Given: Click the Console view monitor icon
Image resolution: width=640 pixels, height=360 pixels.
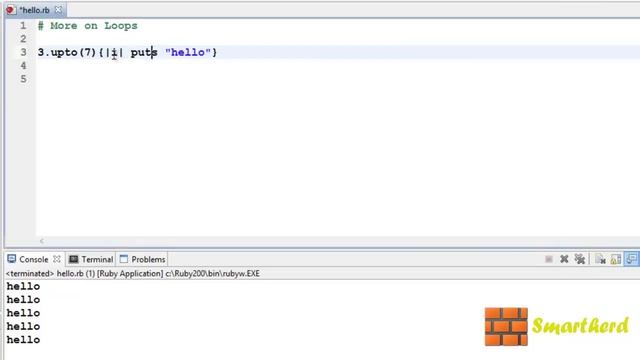Looking at the screenshot, I should pos(12,259).
